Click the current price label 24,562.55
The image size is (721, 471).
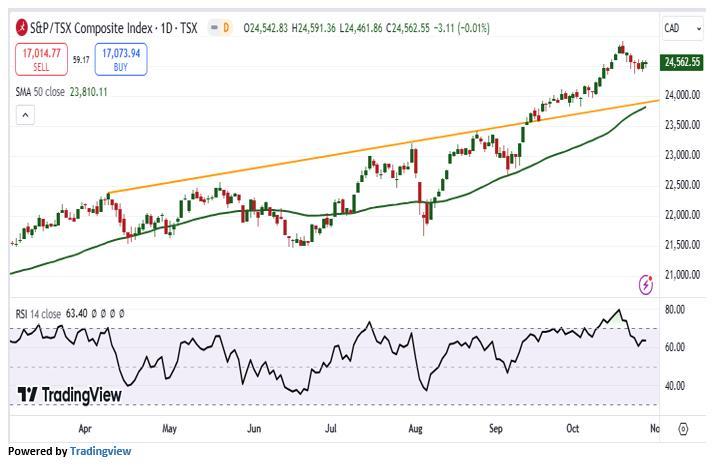click(685, 62)
